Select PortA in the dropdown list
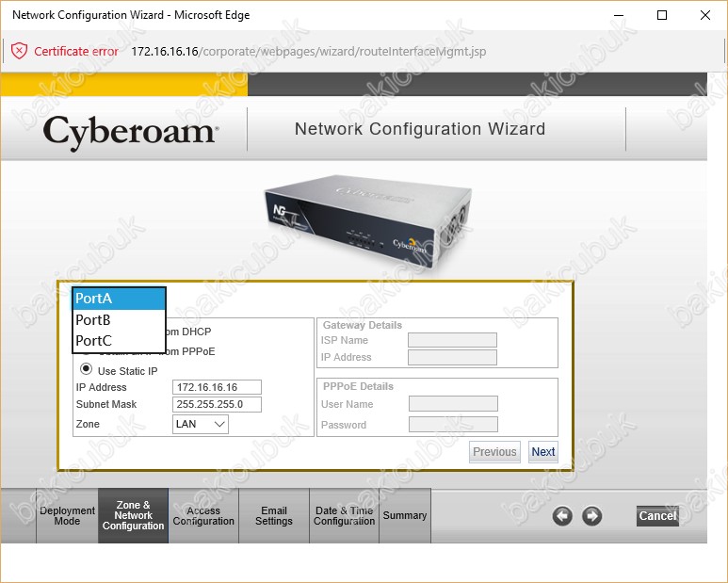The height and width of the screenshot is (583, 728). 119,299
